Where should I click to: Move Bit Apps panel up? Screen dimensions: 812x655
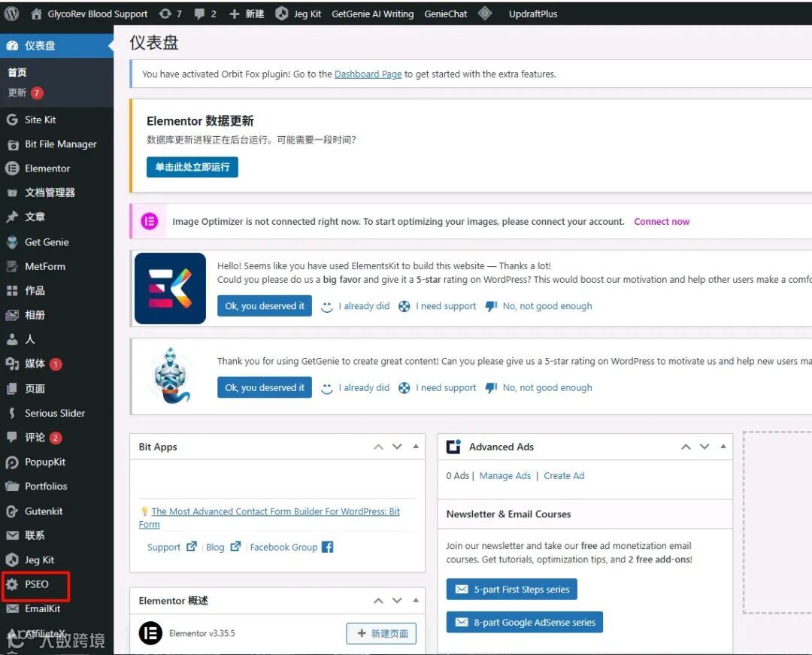[x=378, y=447]
